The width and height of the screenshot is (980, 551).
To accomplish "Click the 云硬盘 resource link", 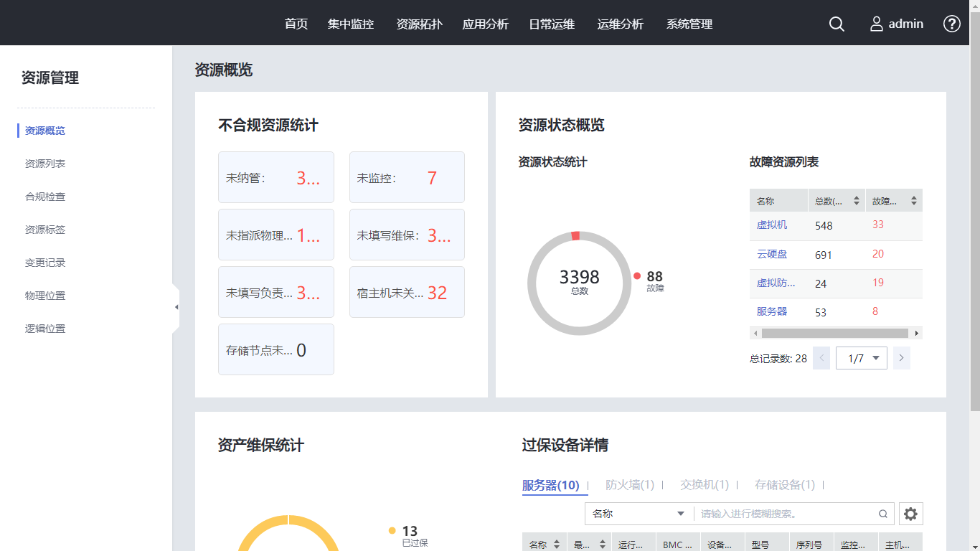I will 772,254.
